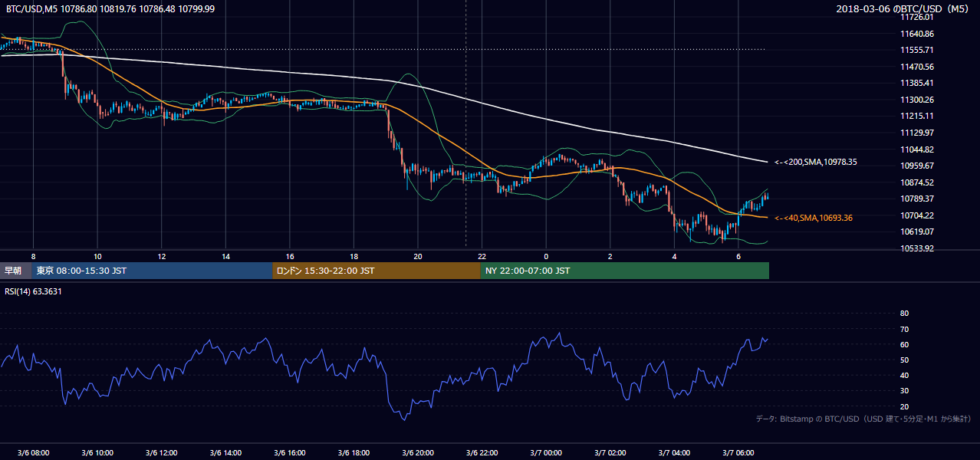980x460 pixels.
Task: Click the bottom time label 3/6 08:00
Action: [33, 453]
